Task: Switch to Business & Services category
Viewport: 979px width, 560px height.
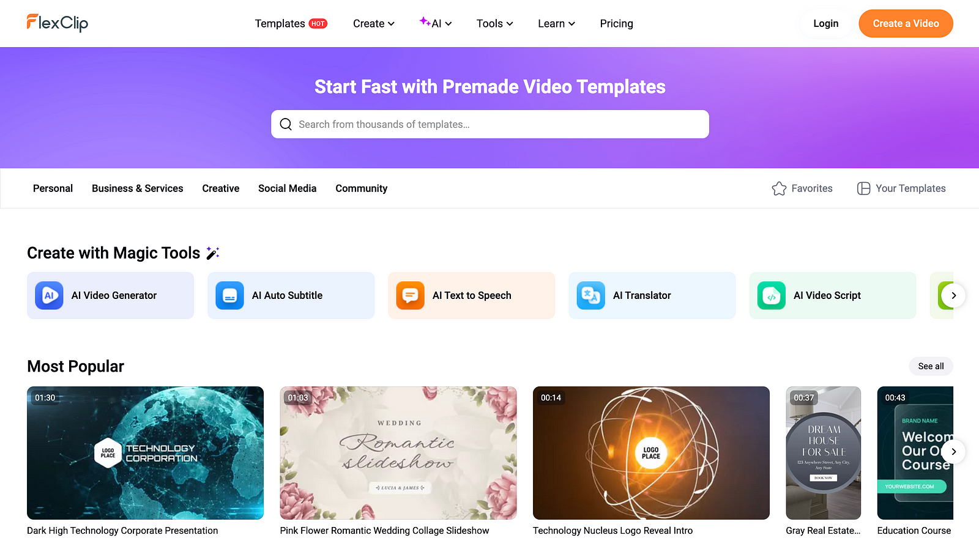Action: pos(138,188)
